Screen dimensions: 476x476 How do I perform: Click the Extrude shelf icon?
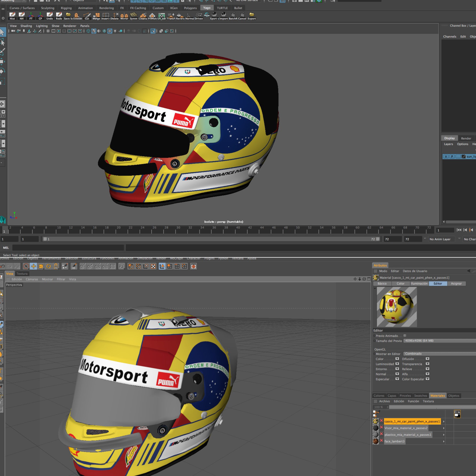[x=77, y=16]
